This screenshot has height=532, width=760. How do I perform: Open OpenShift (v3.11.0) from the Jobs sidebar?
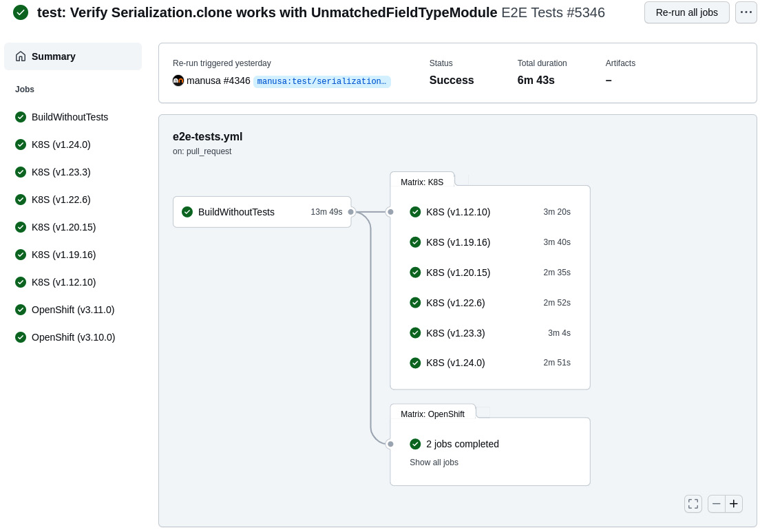click(x=73, y=310)
